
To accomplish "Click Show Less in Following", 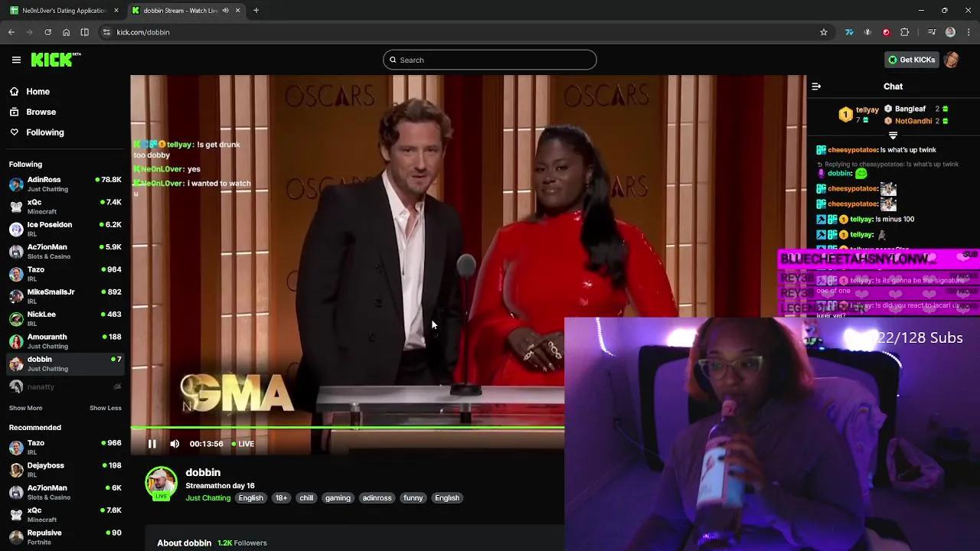I will 106,408.
